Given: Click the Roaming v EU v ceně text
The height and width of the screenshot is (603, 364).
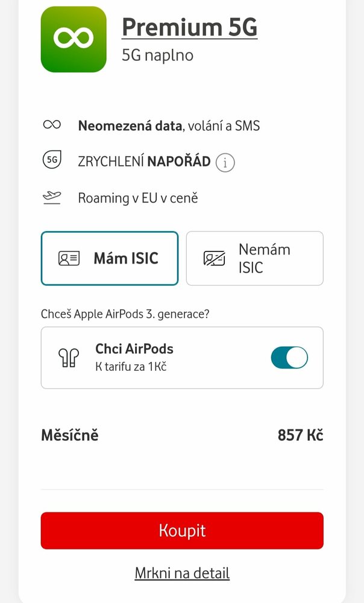Looking at the screenshot, I should [138, 198].
